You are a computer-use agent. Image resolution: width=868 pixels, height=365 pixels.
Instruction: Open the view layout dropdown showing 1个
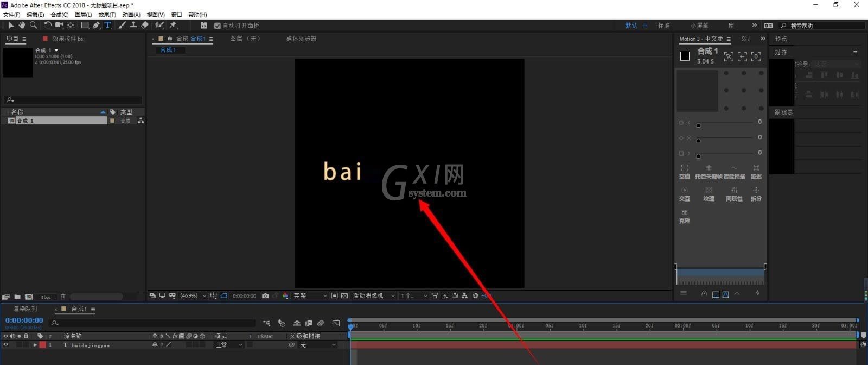414,296
